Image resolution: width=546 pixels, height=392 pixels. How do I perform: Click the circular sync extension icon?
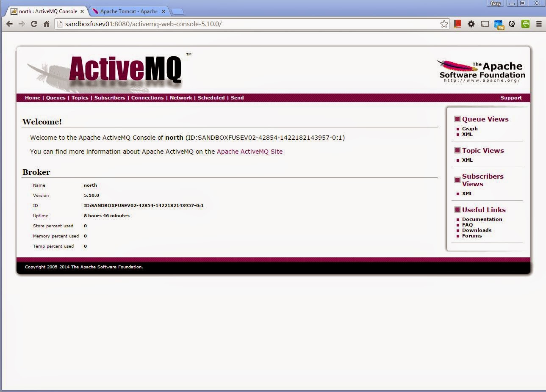(512, 24)
